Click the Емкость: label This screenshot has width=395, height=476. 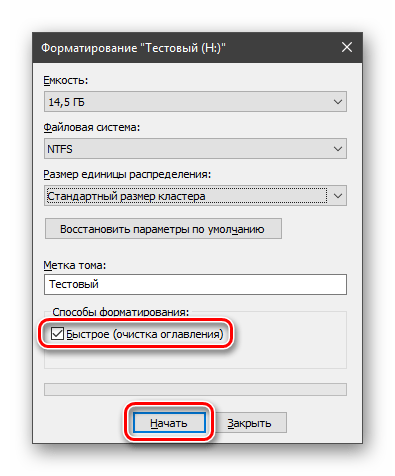pyautogui.click(x=66, y=80)
